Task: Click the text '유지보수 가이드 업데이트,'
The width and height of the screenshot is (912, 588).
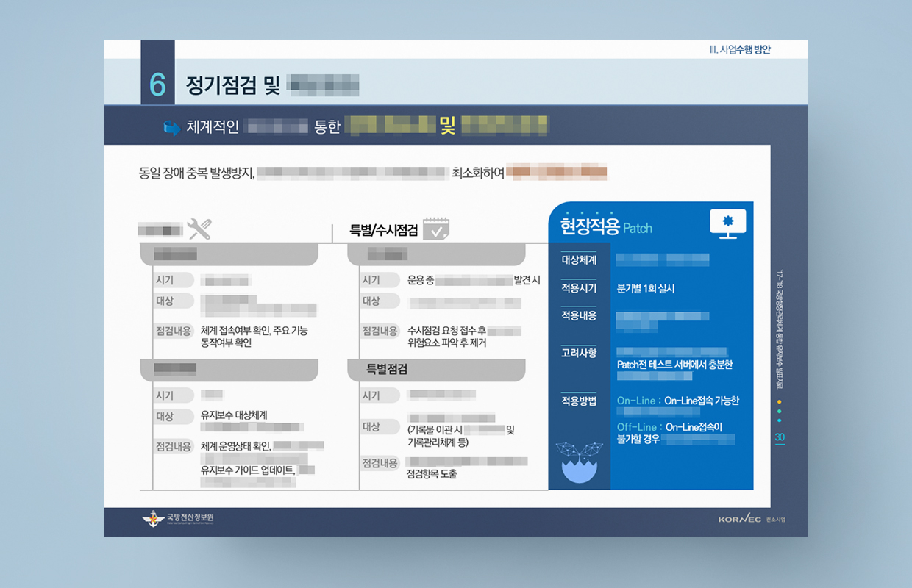Action: 248,470
